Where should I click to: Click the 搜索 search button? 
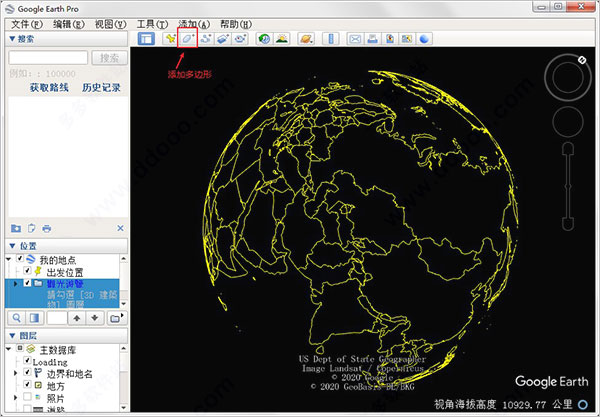pos(109,58)
